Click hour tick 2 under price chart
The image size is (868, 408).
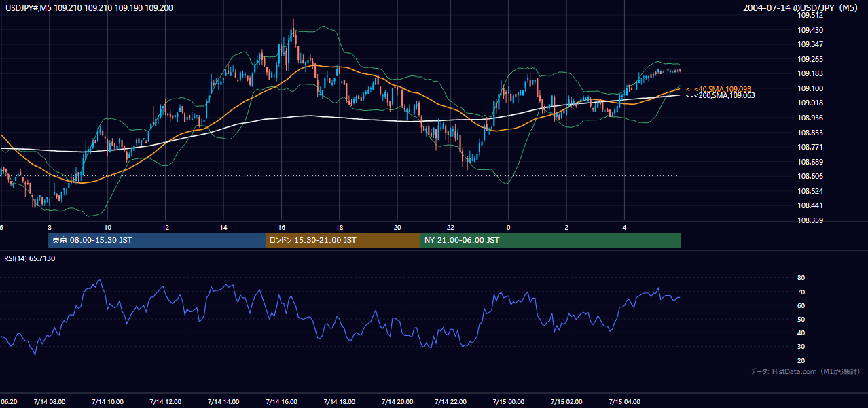point(566,227)
